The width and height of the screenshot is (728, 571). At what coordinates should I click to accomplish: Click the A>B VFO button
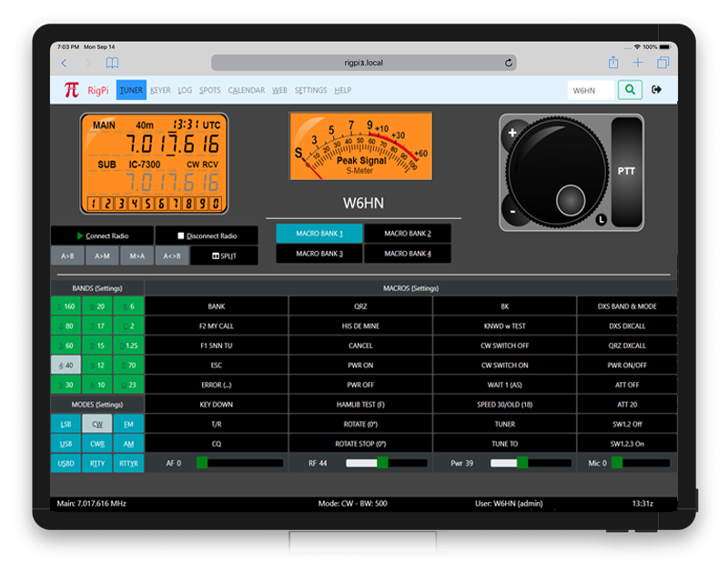click(67, 256)
